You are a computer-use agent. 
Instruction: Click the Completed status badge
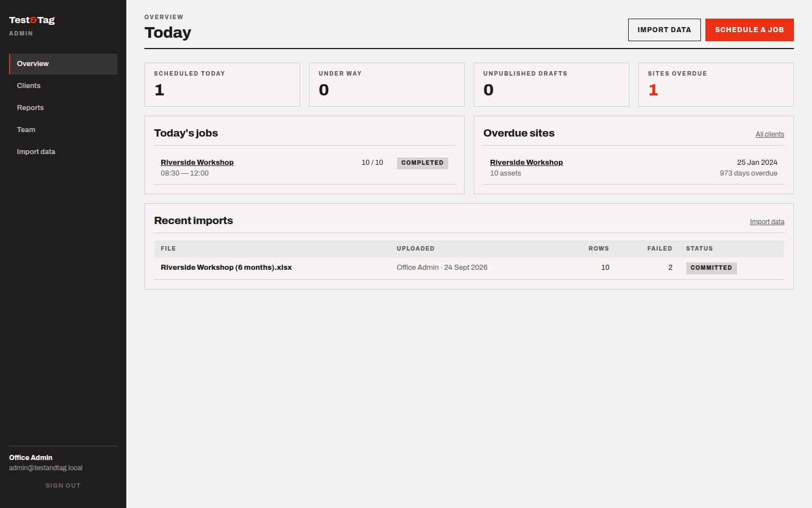(x=422, y=163)
